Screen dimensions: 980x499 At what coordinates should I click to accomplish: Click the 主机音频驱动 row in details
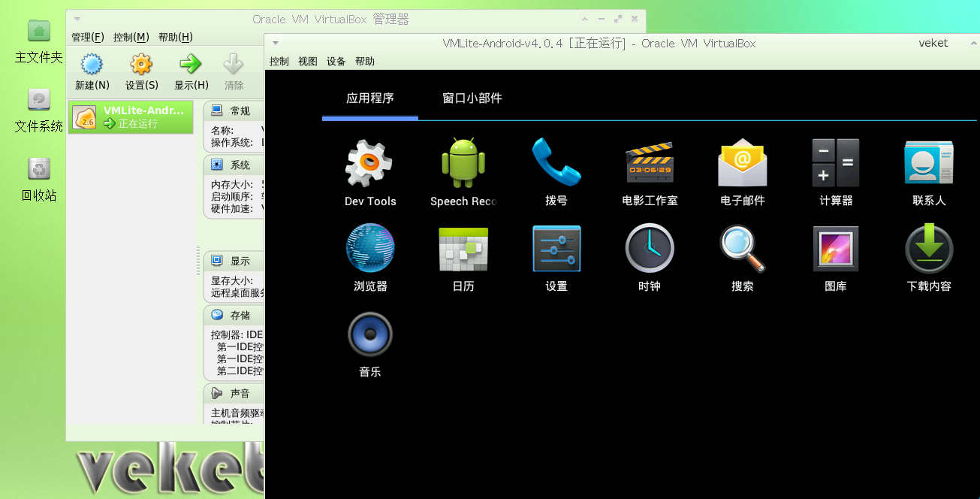[x=237, y=413]
